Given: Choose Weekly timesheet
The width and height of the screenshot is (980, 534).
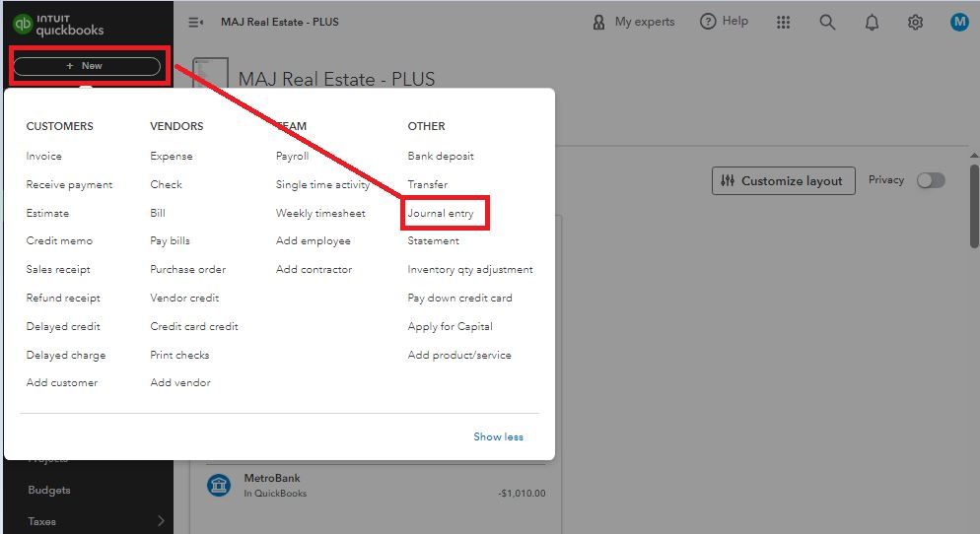Looking at the screenshot, I should click(320, 213).
